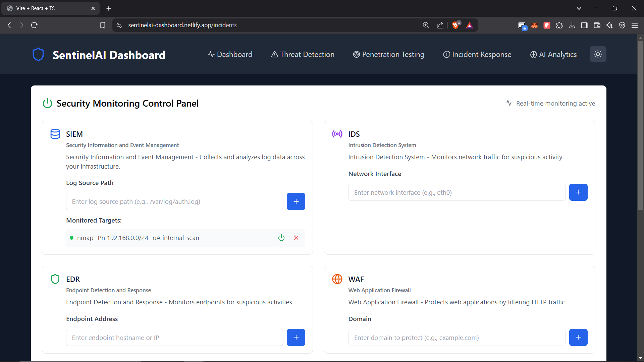644x362 pixels.
Task: Navigate to Incident Response
Action: point(477,54)
